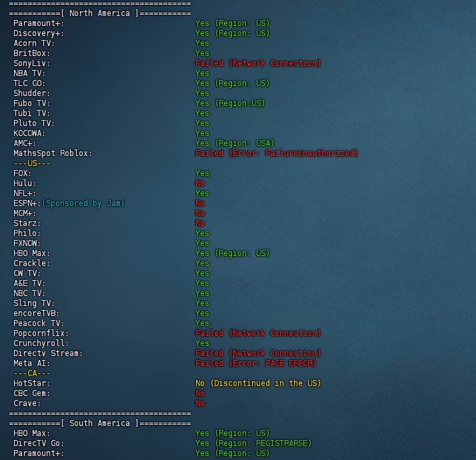Click the NBA TV label
This screenshot has width=476, height=460.
[x=29, y=73]
